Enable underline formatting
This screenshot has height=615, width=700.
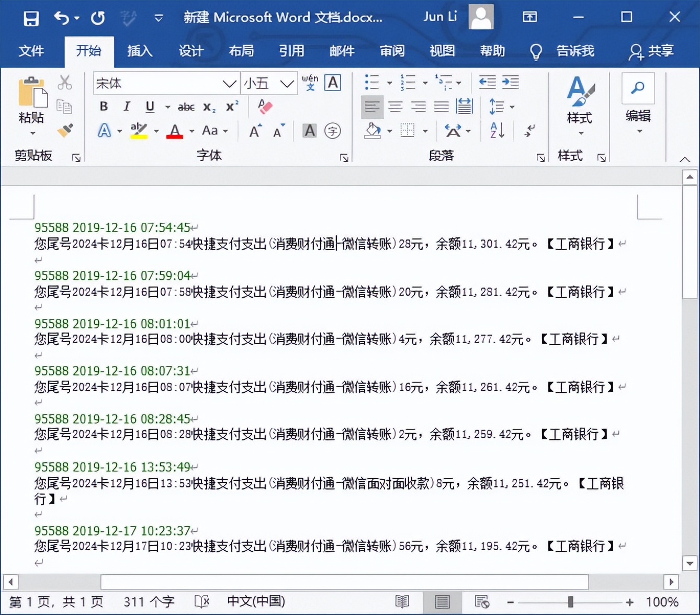point(150,107)
